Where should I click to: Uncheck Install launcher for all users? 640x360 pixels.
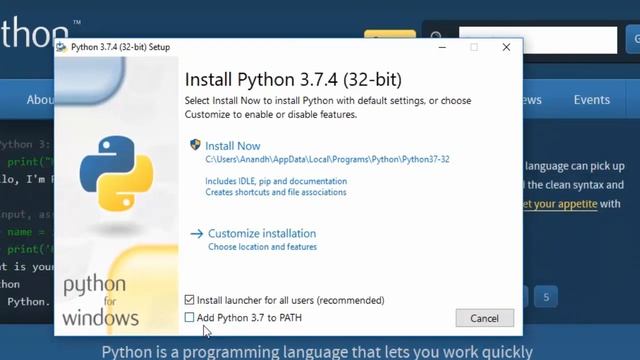coord(189,300)
